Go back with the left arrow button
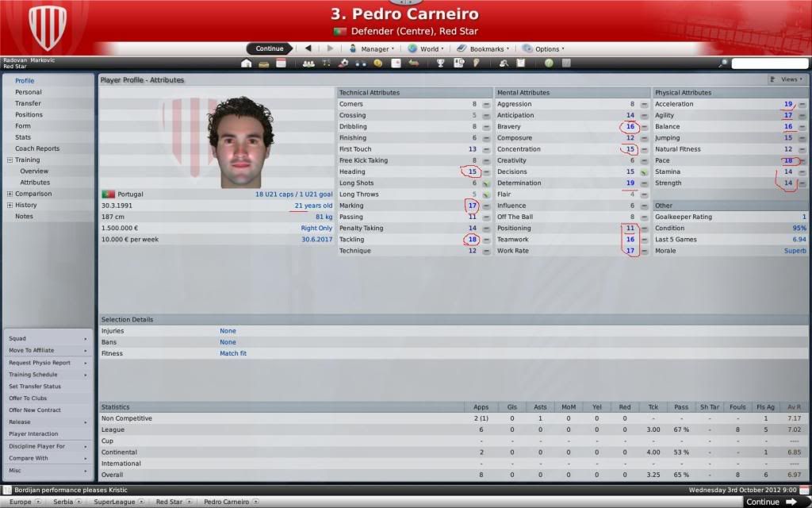Viewport: 812px width, 508px height. click(308, 48)
